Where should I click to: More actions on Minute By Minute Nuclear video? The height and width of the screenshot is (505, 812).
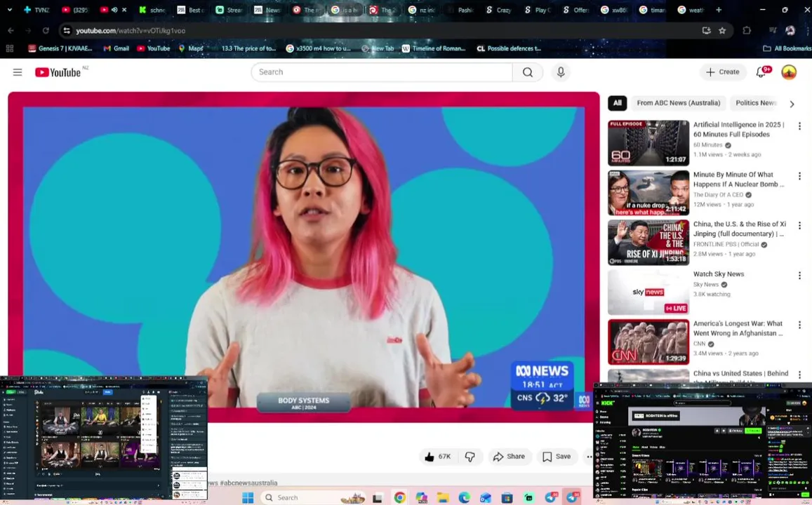click(799, 176)
